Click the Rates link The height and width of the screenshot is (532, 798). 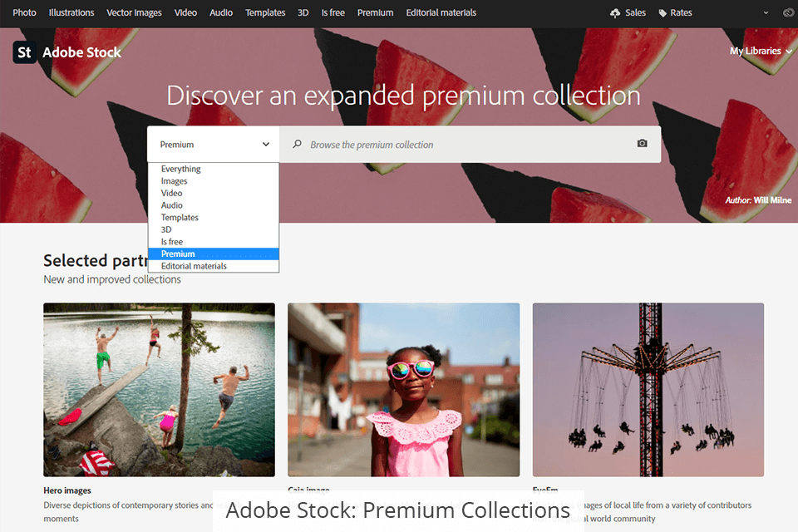681,12
